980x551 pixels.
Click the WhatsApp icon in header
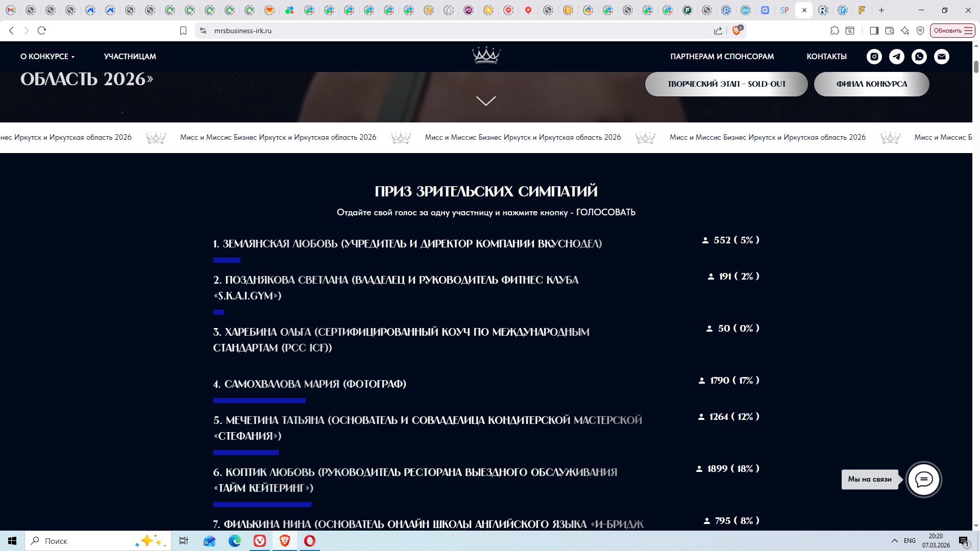(919, 57)
